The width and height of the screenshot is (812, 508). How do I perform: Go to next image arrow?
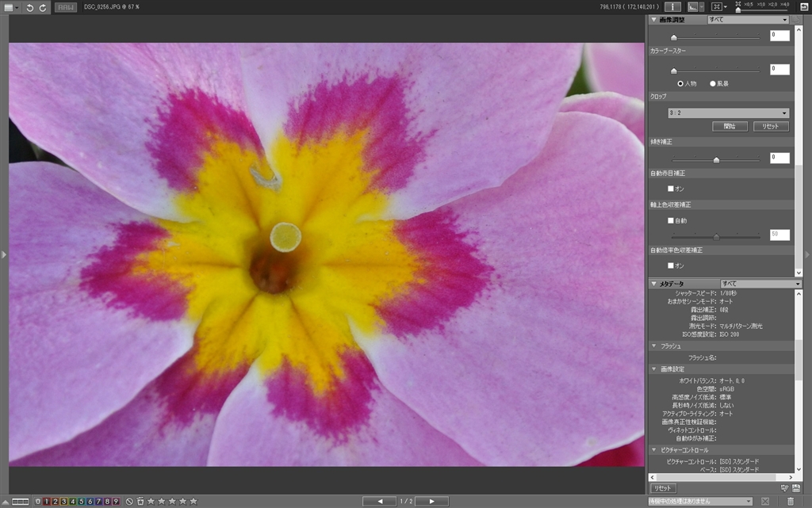[x=431, y=501]
